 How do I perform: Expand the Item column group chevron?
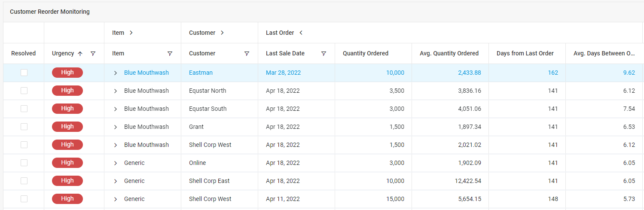click(x=131, y=33)
